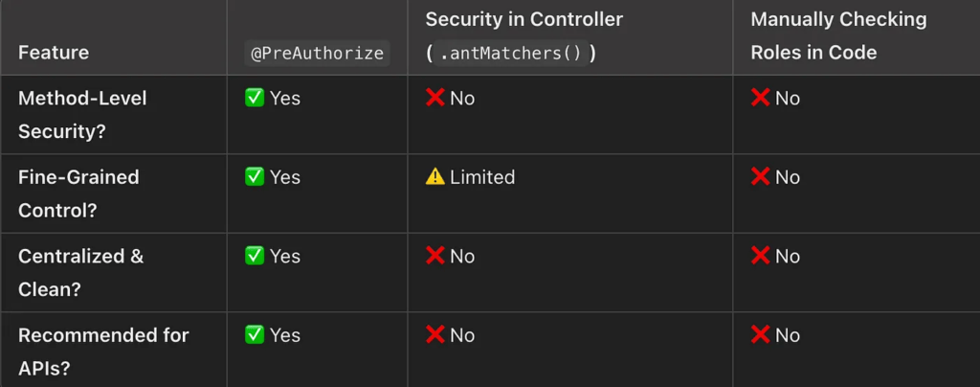
Task: Click the Manually Checking Roles in Code header
Action: coord(825,35)
